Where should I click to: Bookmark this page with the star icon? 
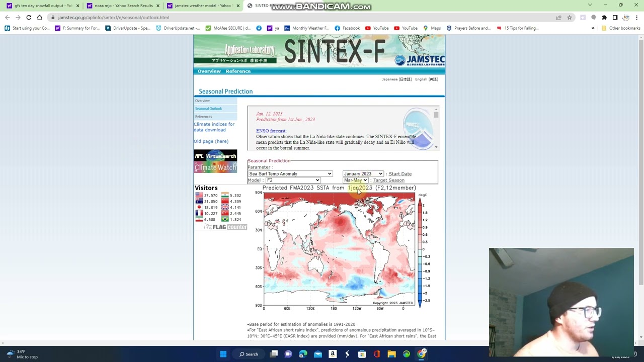tap(570, 18)
